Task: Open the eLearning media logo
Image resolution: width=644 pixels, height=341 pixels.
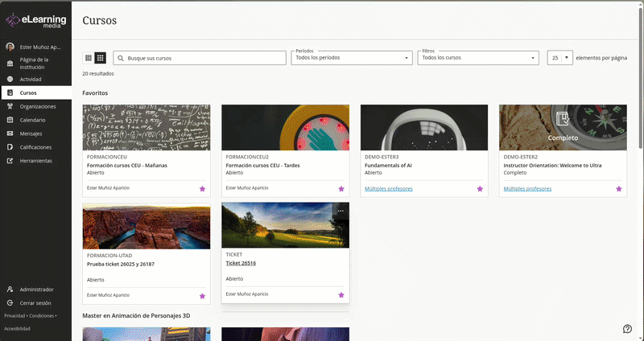Action: click(35, 20)
